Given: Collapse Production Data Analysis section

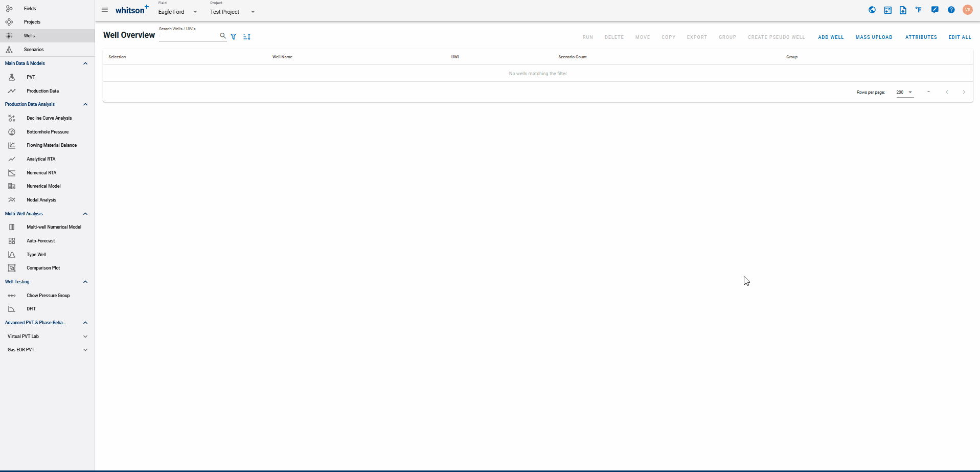Looking at the screenshot, I should pyautogui.click(x=85, y=104).
